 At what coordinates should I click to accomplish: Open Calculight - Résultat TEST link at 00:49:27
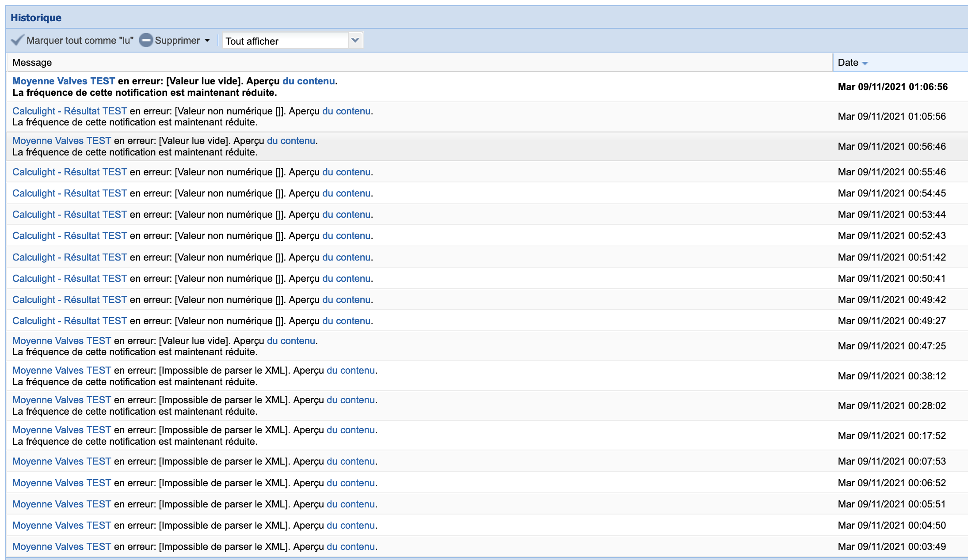[69, 321]
